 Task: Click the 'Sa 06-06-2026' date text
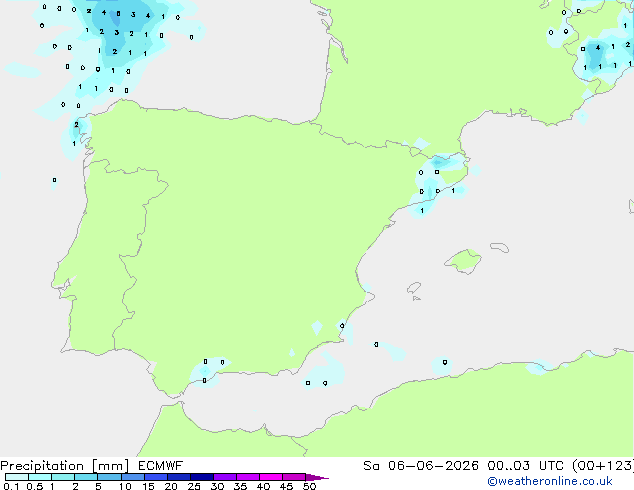point(421,466)
